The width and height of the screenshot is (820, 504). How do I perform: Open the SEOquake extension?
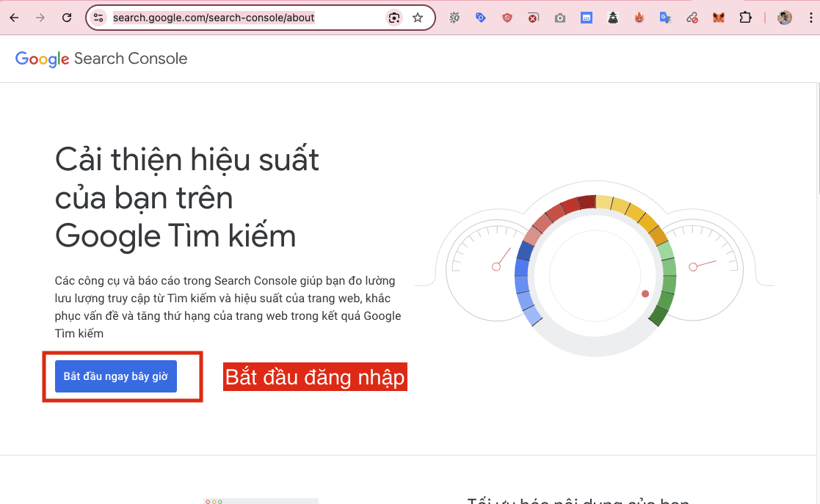click(454, 18)
